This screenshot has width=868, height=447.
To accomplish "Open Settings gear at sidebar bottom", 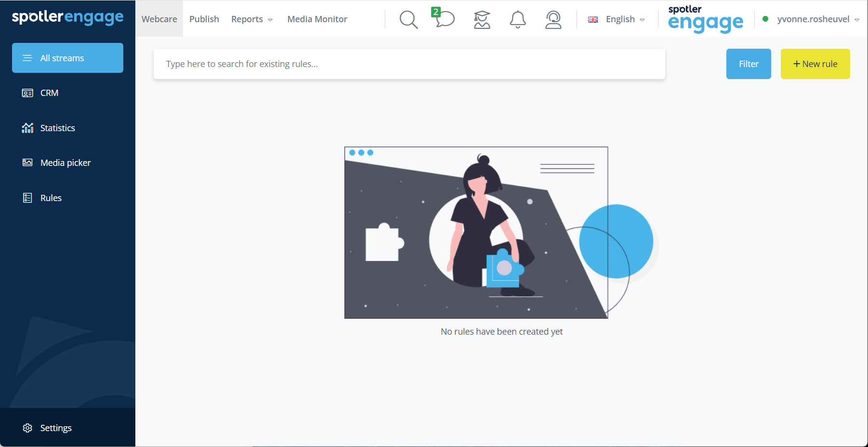I will click(27, 428).
